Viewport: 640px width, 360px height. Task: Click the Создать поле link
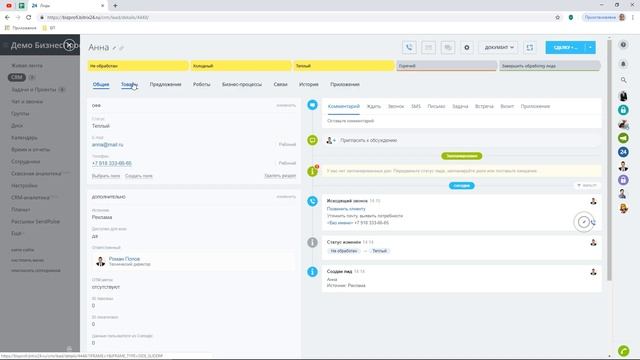(139, 176)
